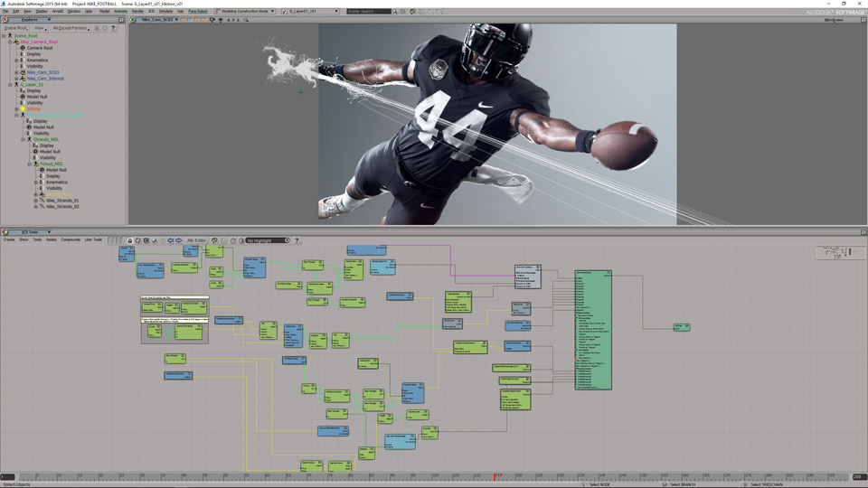This screenshot has height=488, width=868.
Task: Select the Strands_MDL tree item
Action: coord(46,140)
